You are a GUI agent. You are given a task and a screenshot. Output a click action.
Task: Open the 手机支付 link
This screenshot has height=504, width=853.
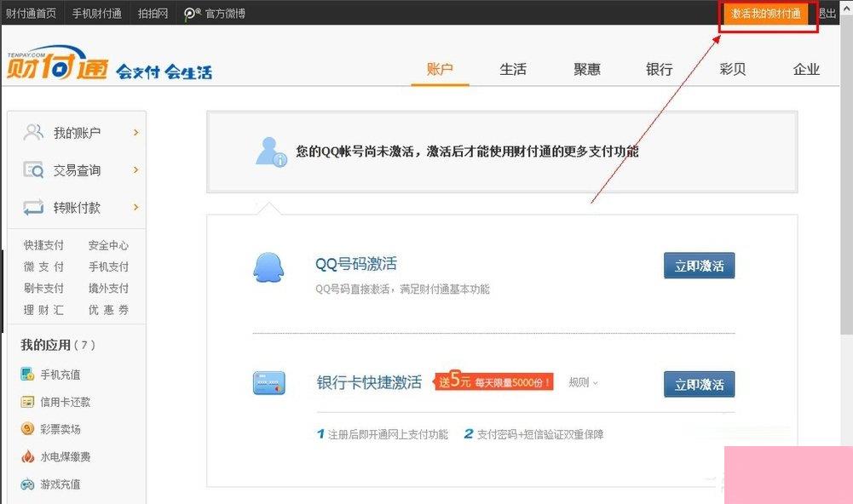coord(108,266)
